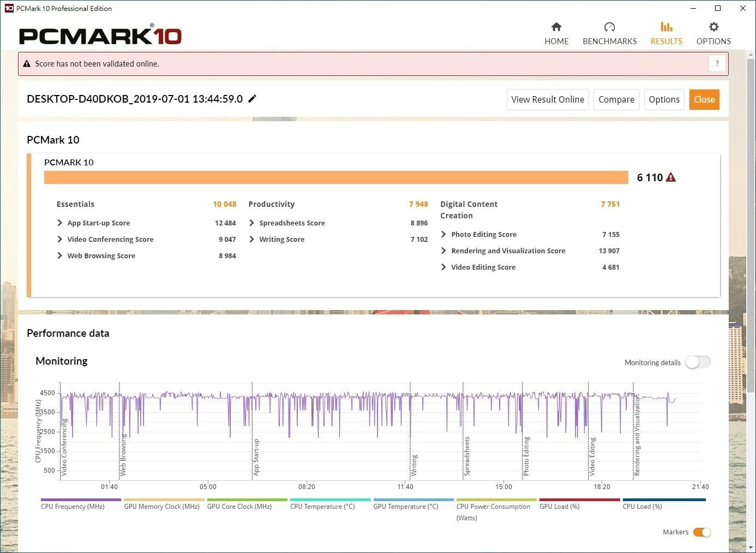Click the Productivity score 7 948
This screenshot has width=756, height=553.
(418, 204)
